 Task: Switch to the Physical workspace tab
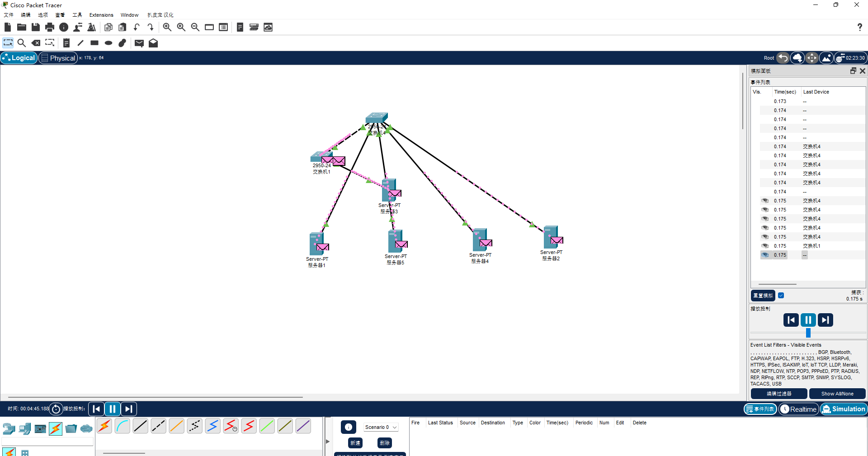[x=58, y=58]
